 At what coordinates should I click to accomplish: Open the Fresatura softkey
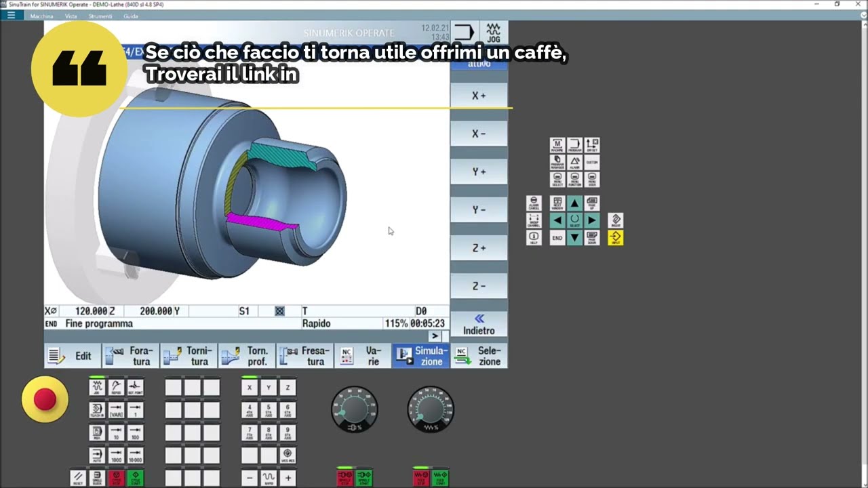tap(304, 356)
